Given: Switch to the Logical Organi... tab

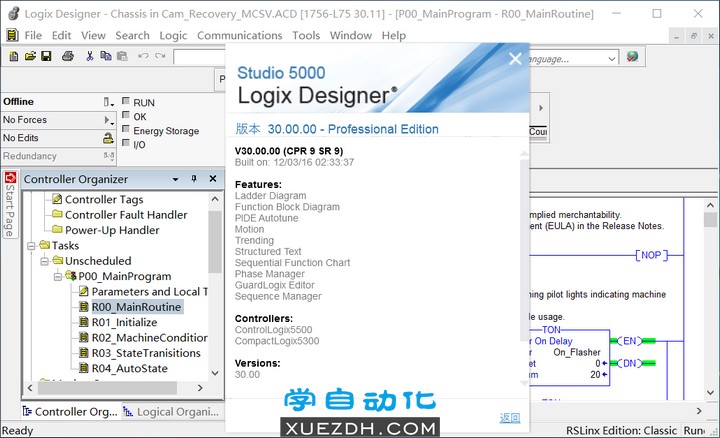Looking at the screenshot, I should pyautogui.click(x=172, y=412).
